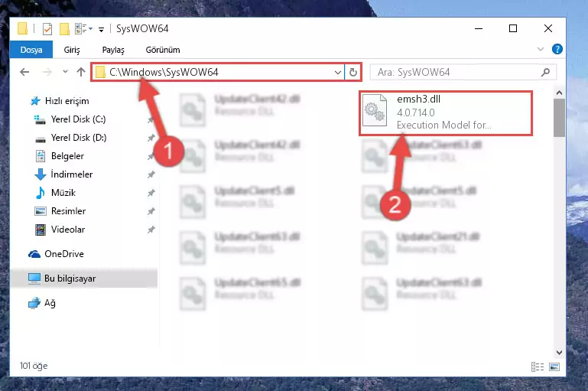Click the pin icon next to İndirmeler
The width and height of the screenshot is (588, 391).
coord(151,174)
